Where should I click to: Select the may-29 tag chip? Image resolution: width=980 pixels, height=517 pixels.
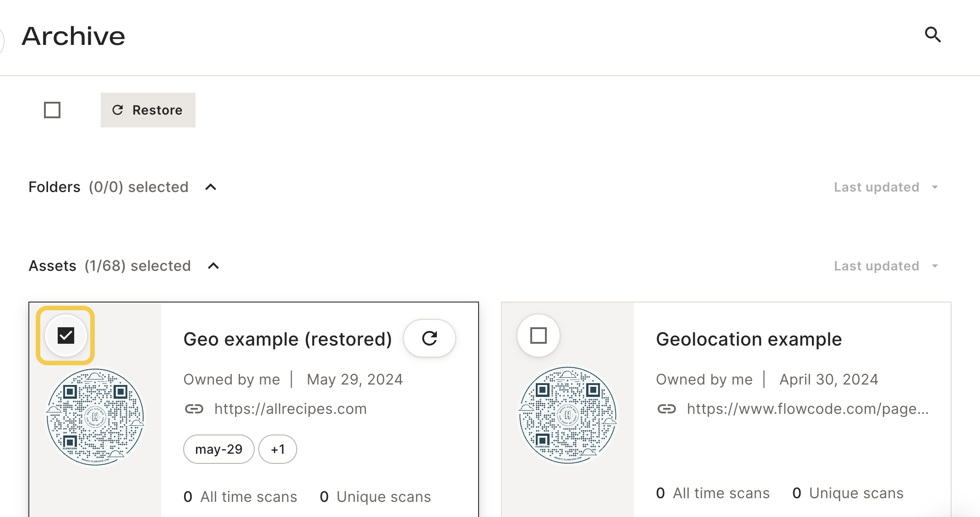[x=219, y=449]
